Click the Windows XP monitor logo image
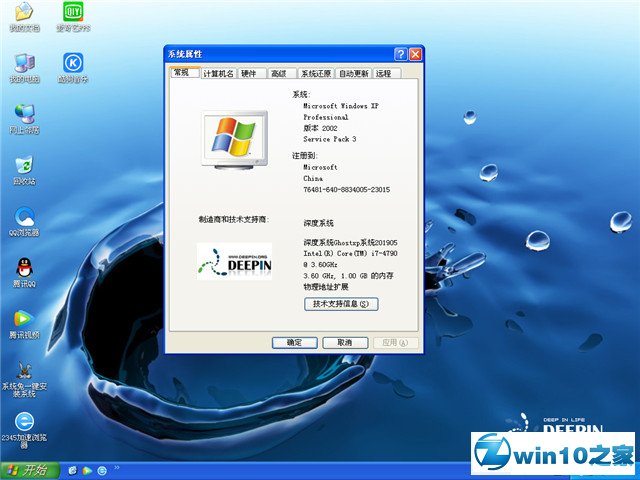The image size is (640, 480). 235,140
